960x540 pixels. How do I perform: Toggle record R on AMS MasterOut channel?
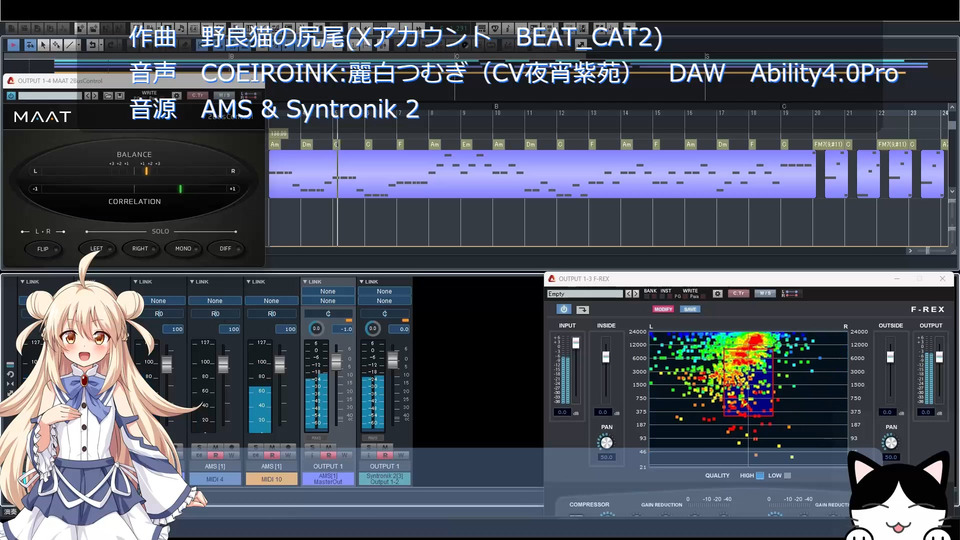(x=329, y=456)
